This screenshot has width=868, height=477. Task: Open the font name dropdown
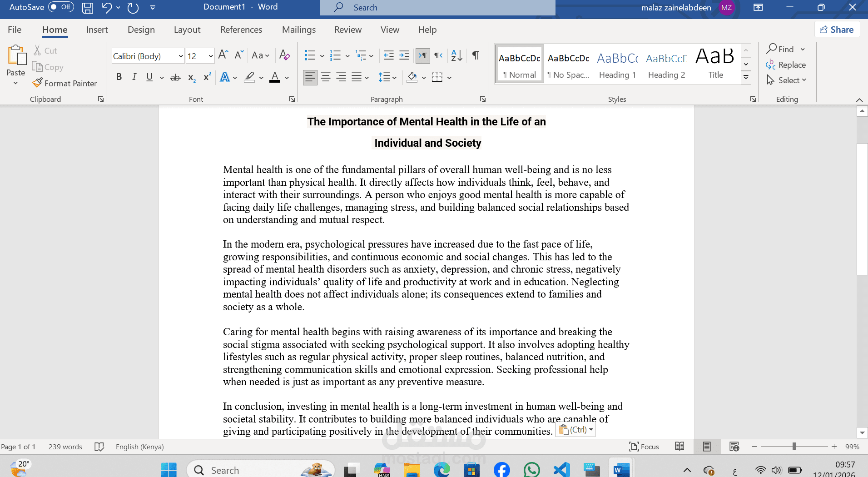181,56
